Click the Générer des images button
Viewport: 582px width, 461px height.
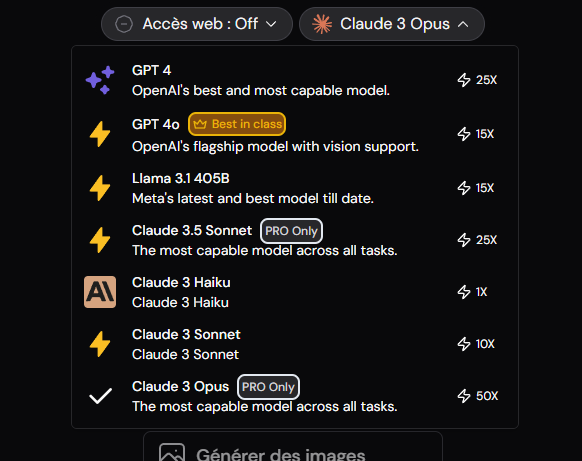[293, 447]
